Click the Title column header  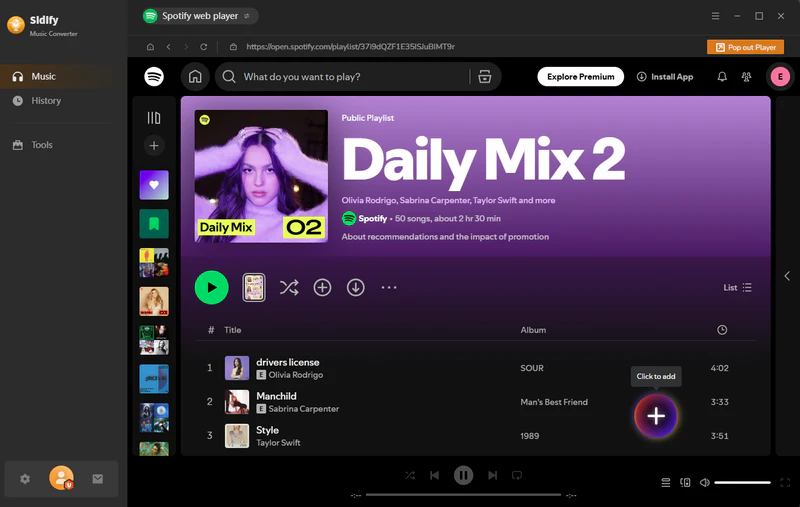pos(233,330)
